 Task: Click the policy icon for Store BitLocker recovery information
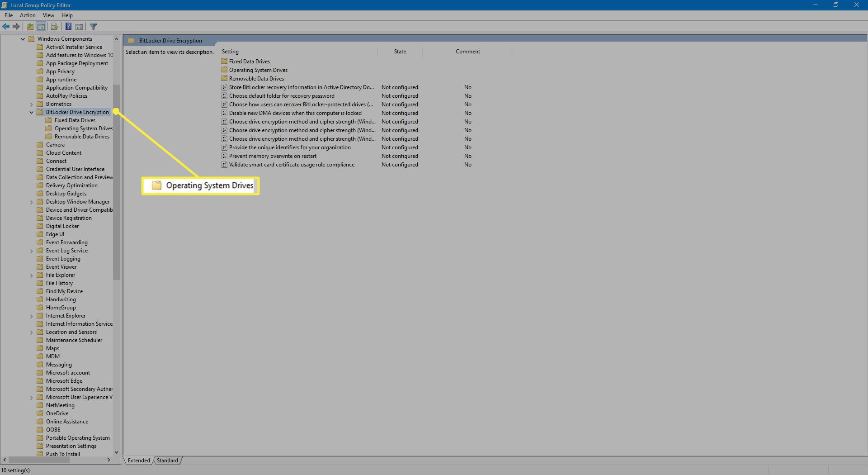pos(224,87)
